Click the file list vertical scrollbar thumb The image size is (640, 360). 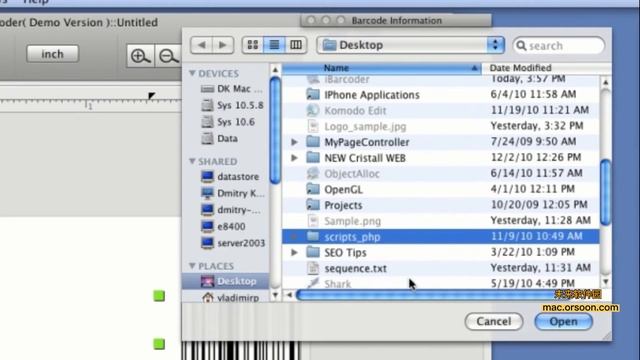click(605, 192)
